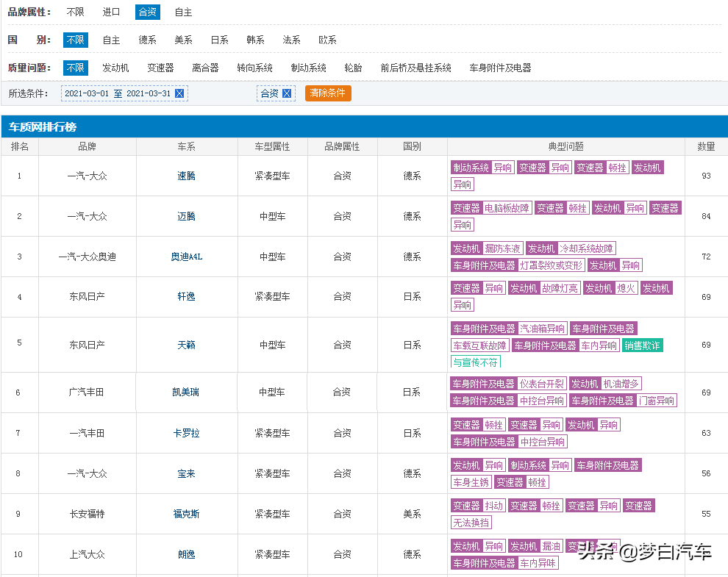Click the 广汽丰田 brand cell
728x577 pixels.
point(86,393)
